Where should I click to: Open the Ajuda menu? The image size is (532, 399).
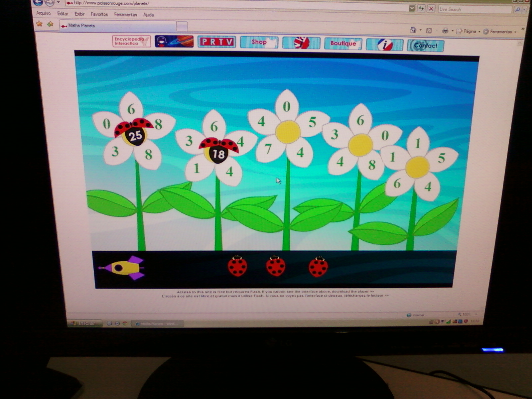(x=148, y=15)
